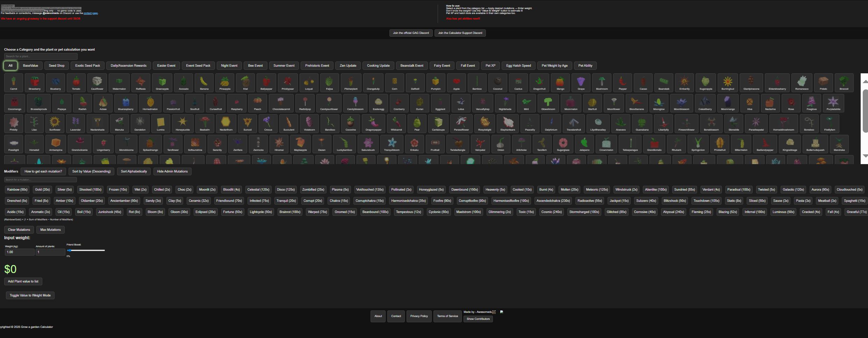
Task: Open the contact page link
Action: 90,13
